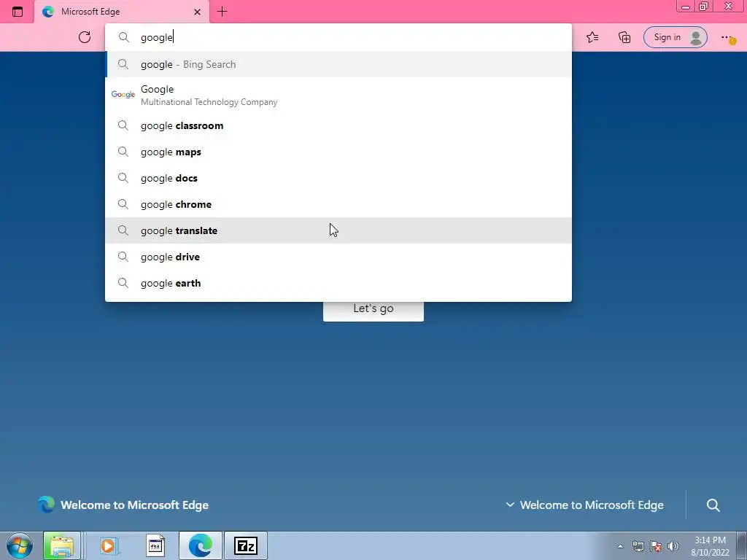The height and width of the screenshot is (560, 747).
Task: Choose Google Multinational Technology Company suggestion
Action: point(338,95)
